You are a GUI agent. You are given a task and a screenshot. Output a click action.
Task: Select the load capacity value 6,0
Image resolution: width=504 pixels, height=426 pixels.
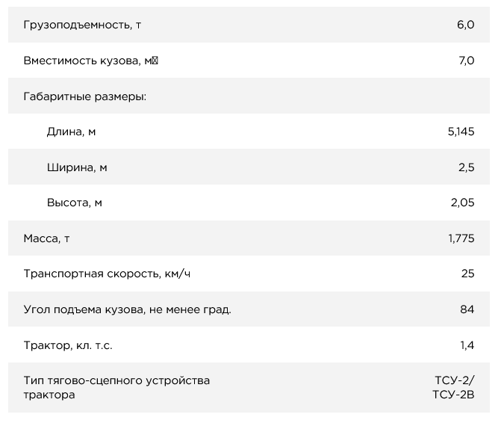click(465, 25)
